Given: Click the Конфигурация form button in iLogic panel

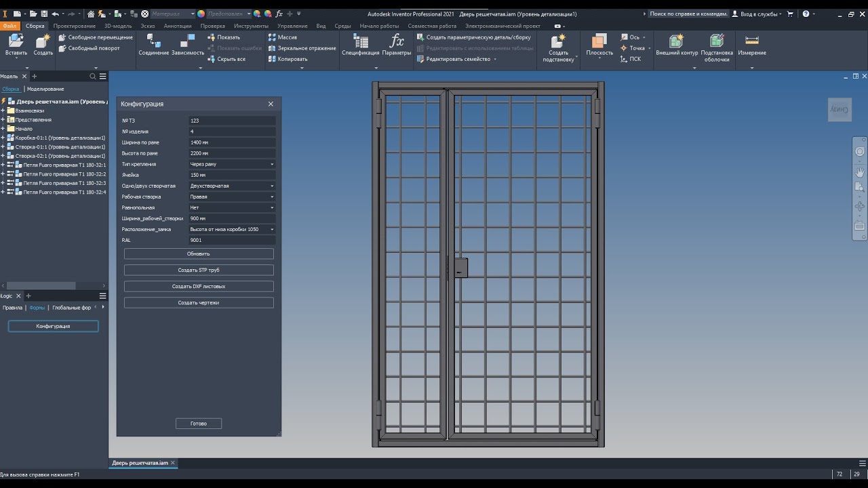Looking at the screenshot, I should click(x=53, y=326).
